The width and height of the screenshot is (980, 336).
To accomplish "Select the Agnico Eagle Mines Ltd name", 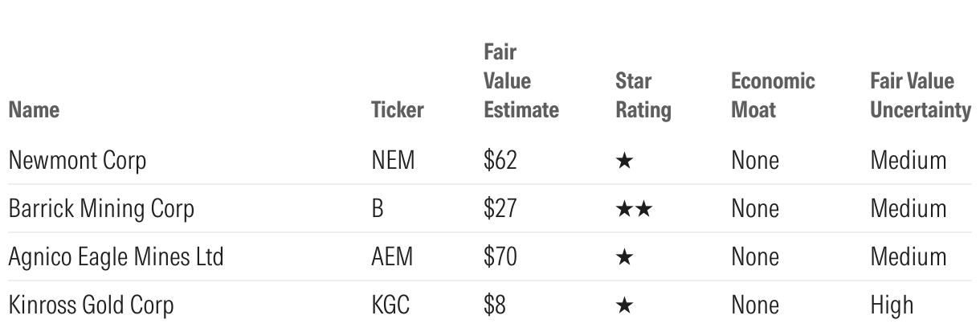I will coord(116,257).
